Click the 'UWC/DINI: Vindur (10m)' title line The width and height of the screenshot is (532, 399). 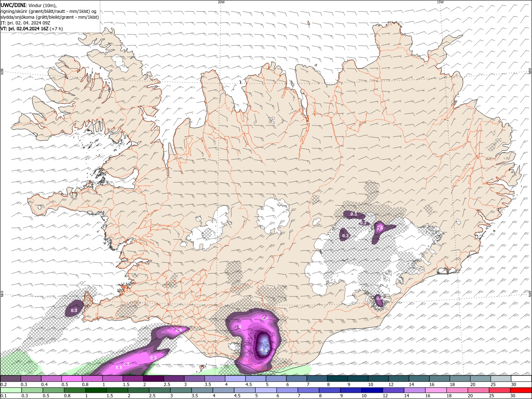28,5
